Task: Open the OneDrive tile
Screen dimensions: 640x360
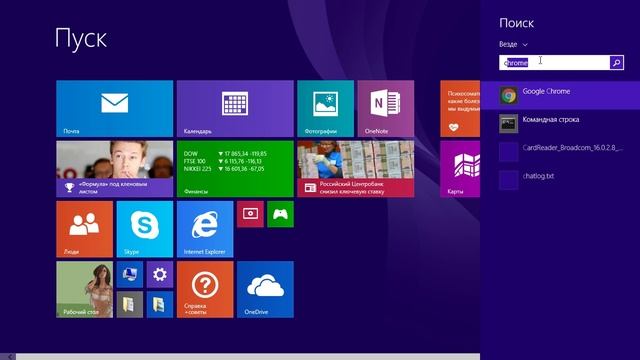Action: tap(265, 290)
